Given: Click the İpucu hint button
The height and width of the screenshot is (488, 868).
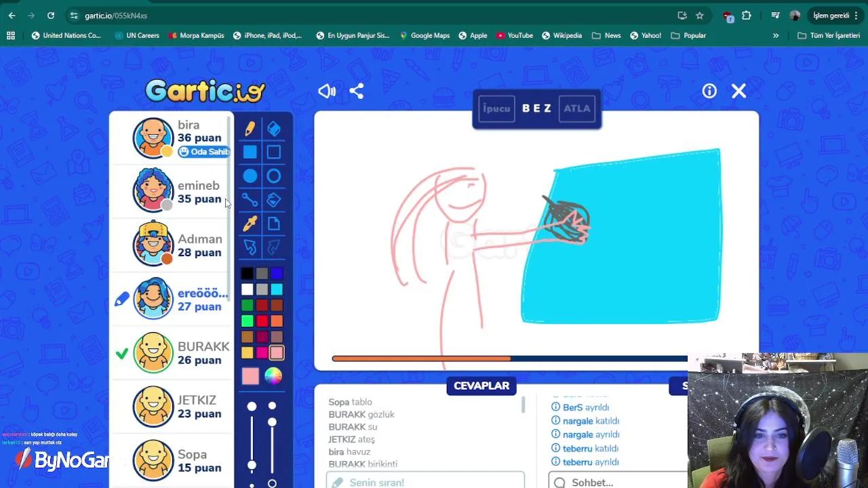Looking at the screenshot, I should tap(496, 108).
